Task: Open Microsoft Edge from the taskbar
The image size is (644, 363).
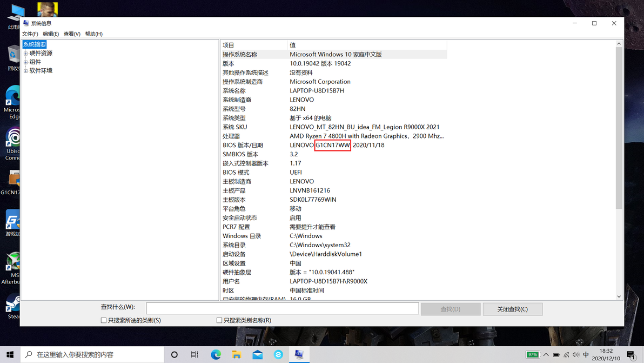Action: coord(216,354)
